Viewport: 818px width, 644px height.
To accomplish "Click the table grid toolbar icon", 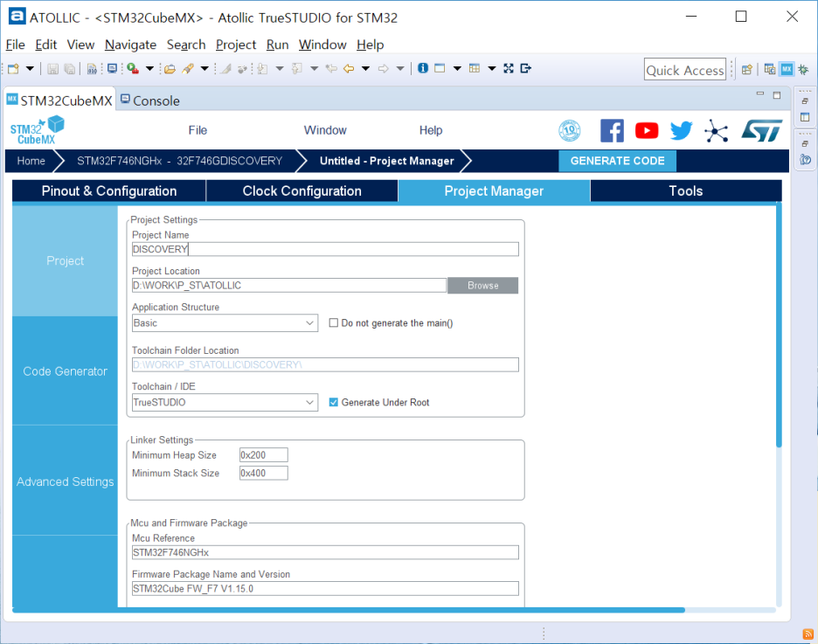I will pyautogui.click(x=475, y=68).
